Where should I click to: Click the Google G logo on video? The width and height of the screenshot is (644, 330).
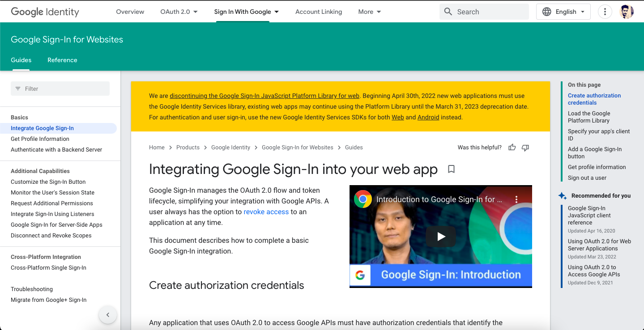tap(360, 275)
